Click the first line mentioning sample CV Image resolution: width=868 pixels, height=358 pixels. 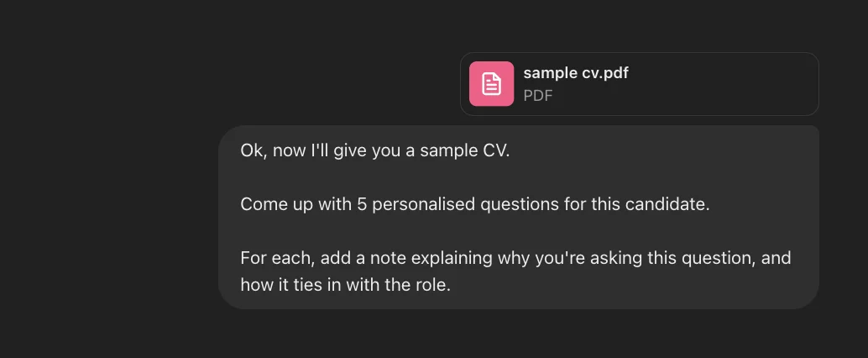pyautogui.click(x=374, y=152)
